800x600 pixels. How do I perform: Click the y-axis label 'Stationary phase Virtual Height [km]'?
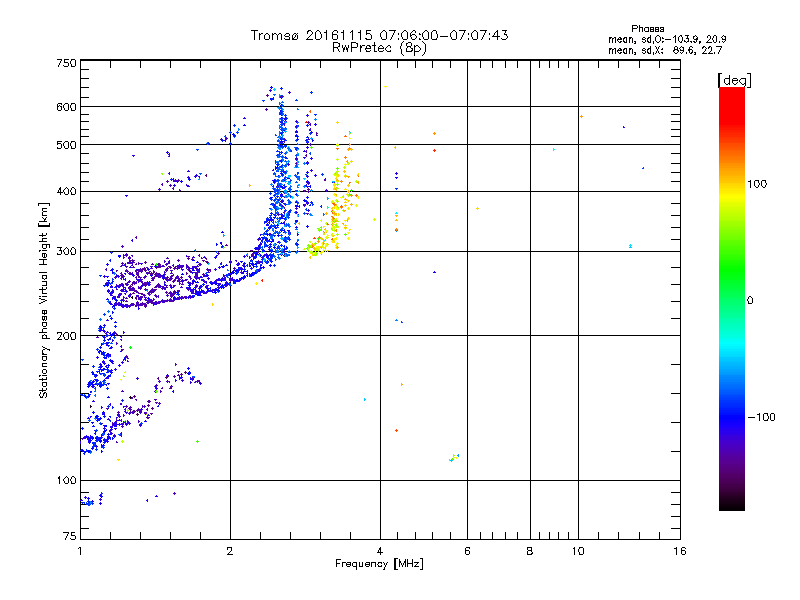(x=44, y=300)
